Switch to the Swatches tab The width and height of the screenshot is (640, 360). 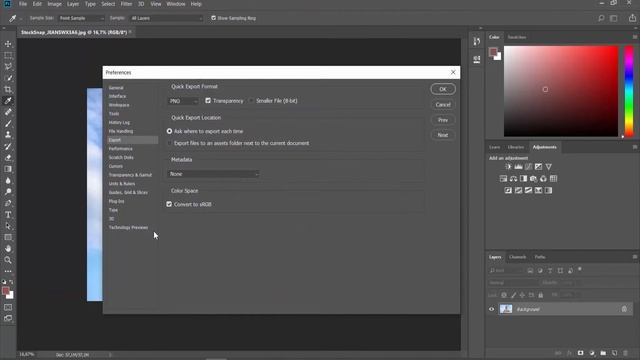tap(517, 37)
